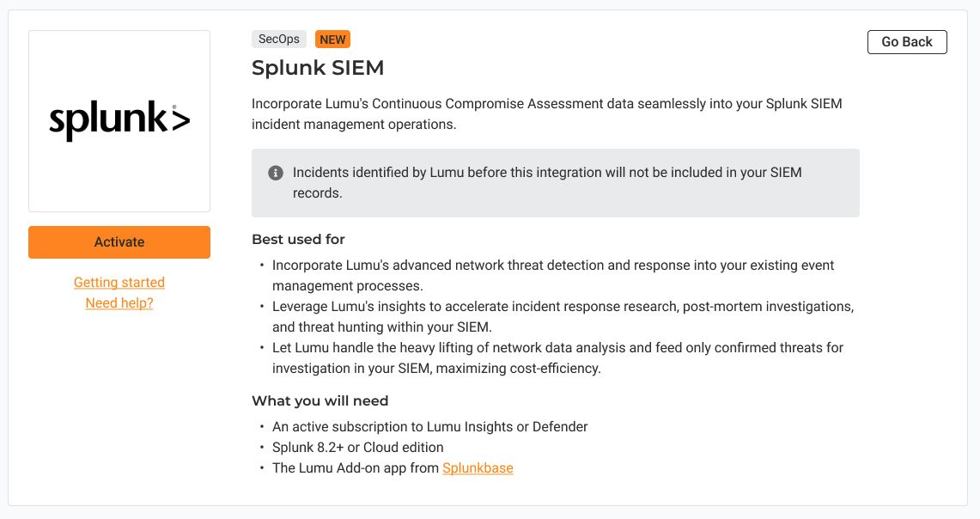Click the Splunk 8.2+ or Cloud edition bullet

(357, 448)
